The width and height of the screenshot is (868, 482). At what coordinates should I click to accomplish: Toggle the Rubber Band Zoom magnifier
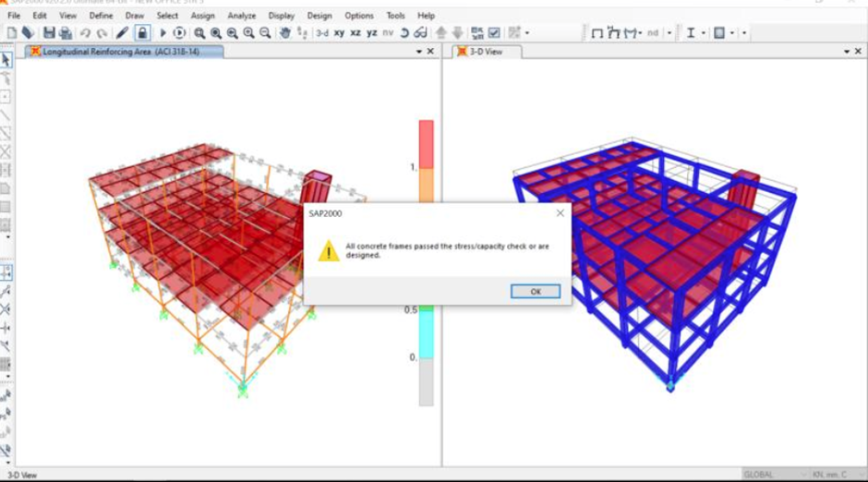[x=199, y=33]
